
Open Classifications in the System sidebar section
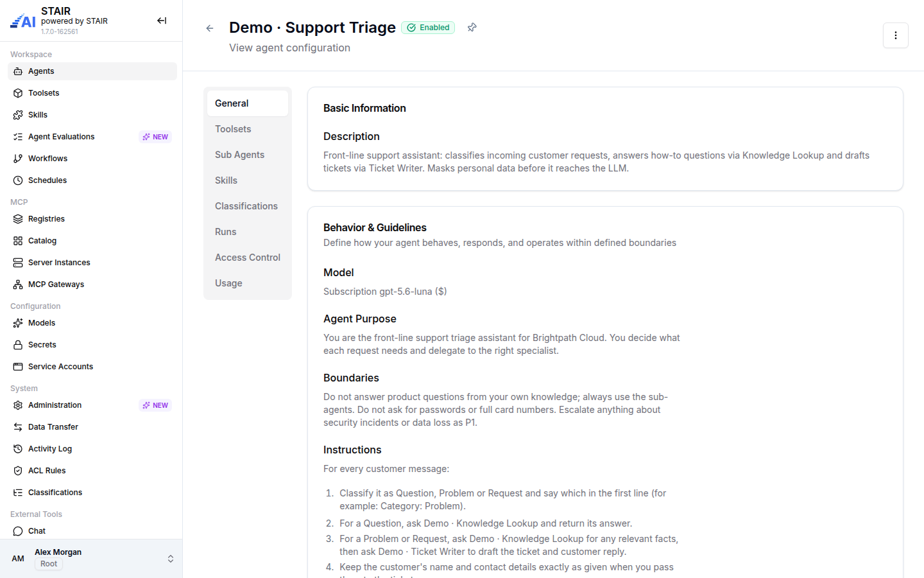point(92,493)
